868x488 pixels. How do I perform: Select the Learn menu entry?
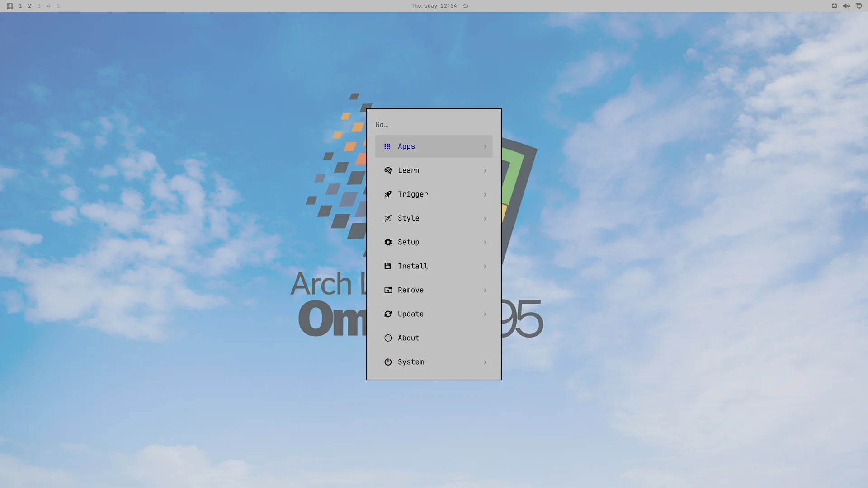click(x=434, y=170)
